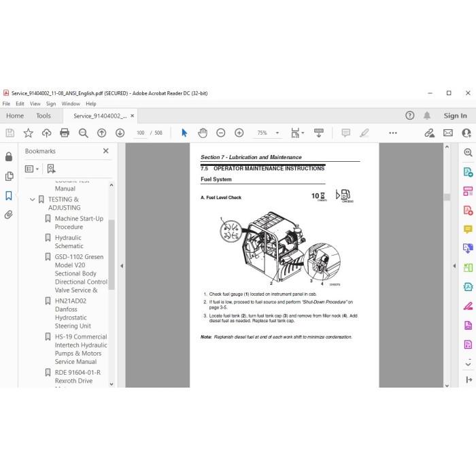This screenshot has height=476, width=476.
Task: Open the Edit menu
Action: (x=20, y=104)
